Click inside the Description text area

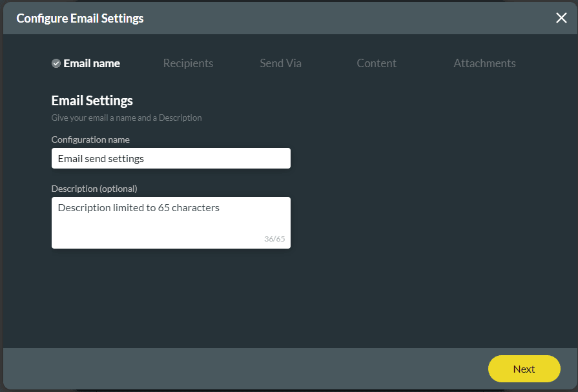[170, 227]
